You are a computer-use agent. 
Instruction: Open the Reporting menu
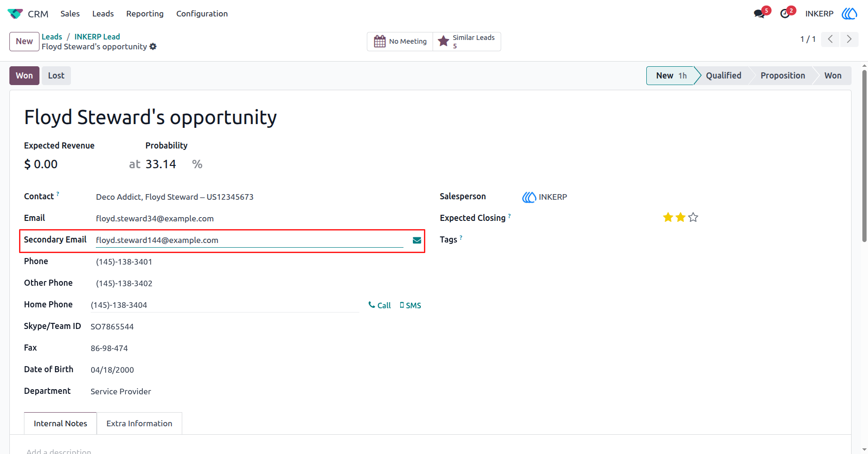(145, 14)
